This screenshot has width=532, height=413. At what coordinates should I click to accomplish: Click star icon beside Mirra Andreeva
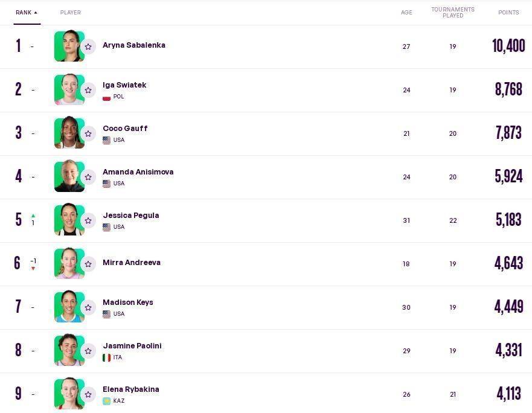point(88,264)
